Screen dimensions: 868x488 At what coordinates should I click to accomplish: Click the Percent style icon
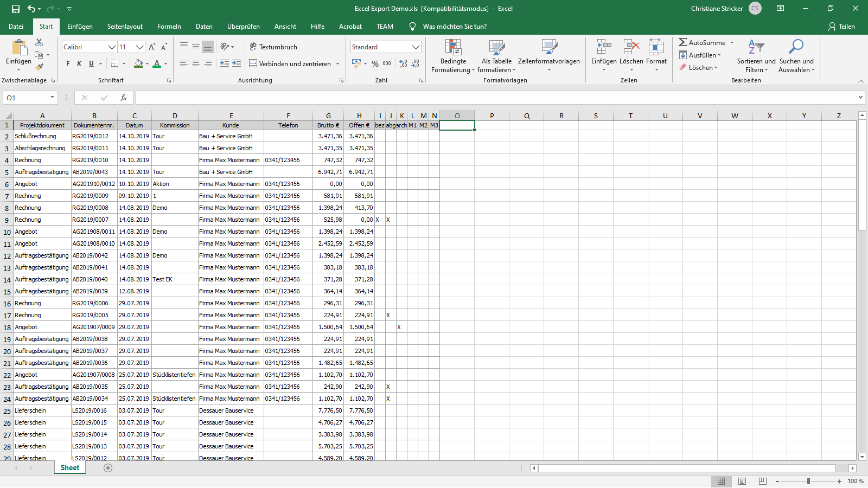[375, 63]
